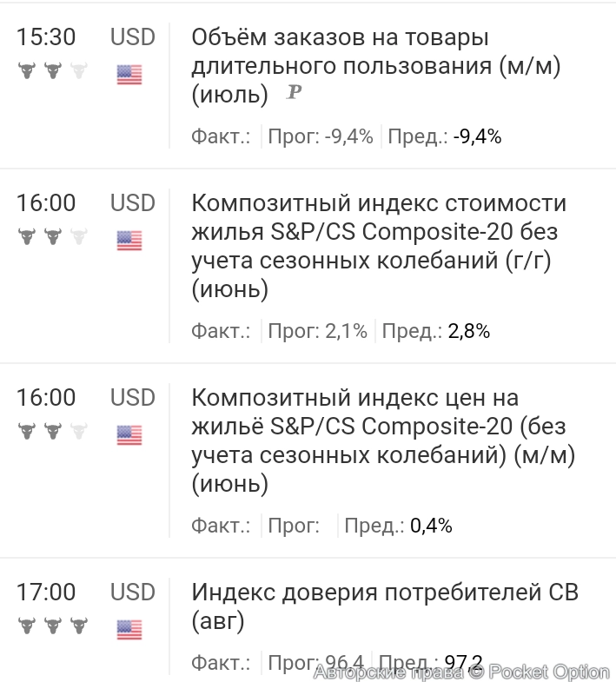Click the US flag beside the Composite-20 (г/г) event
The image size is (616, 682).
point(129,241)
